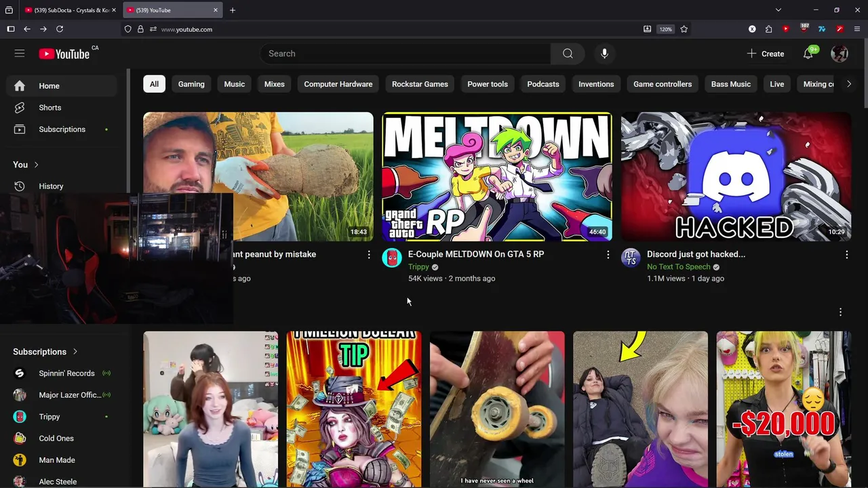Go to Home in sidebar
868x488 pixels.
tap(62, 86)
